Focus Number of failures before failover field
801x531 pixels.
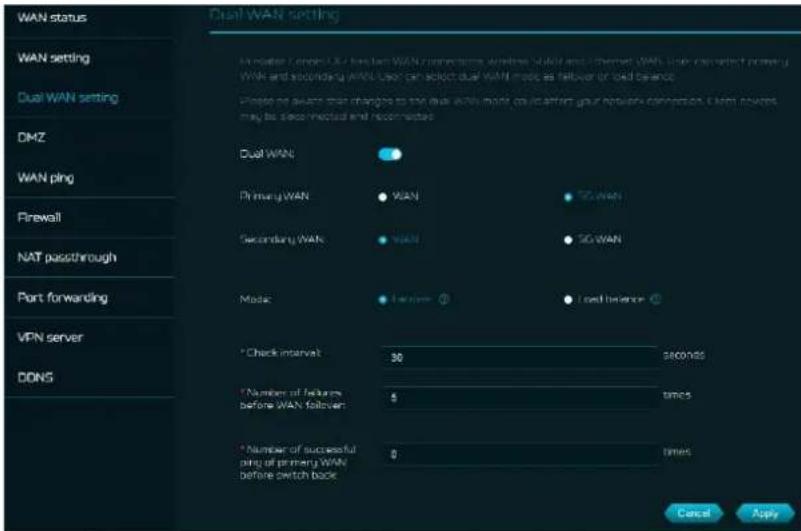521,398
